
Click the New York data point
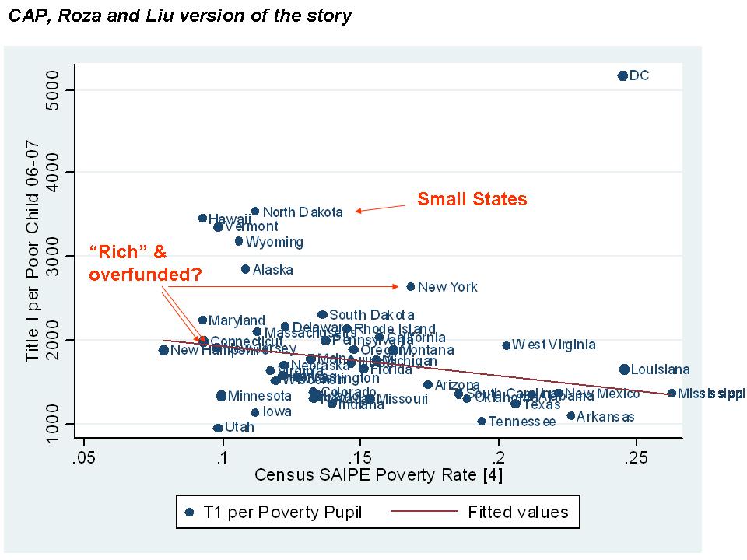[411, 287]
